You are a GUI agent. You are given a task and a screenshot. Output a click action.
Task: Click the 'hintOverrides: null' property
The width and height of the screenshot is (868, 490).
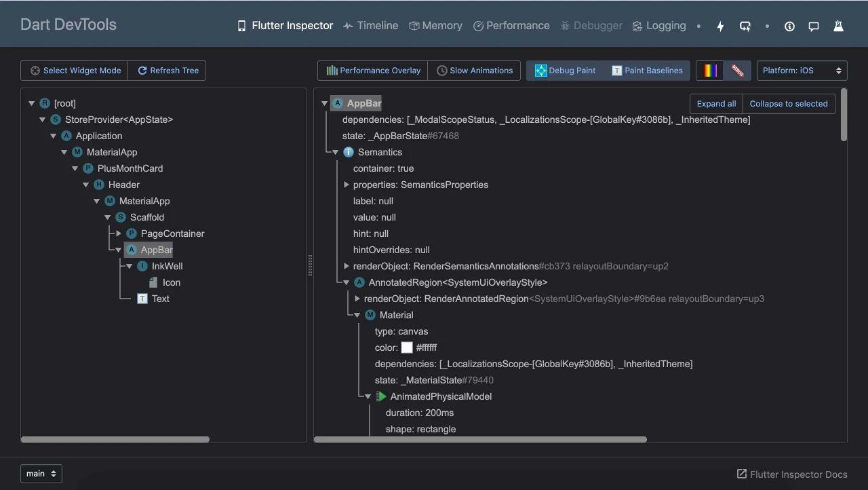pos(391,250)
